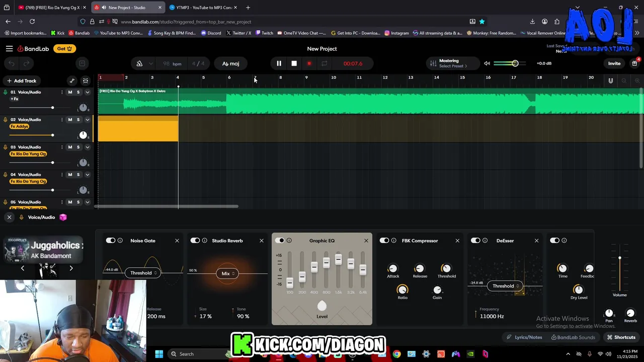
Task: Open the BandLab hamburger menu
Action: (x=9, y=49)
